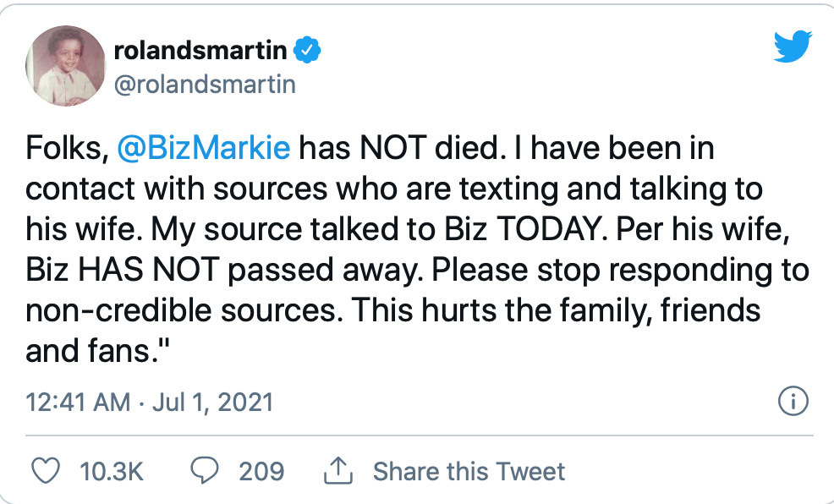This screenshot has height=504, width=834.
Task: Click the share upload arrow icon
Action: point(337,470)
